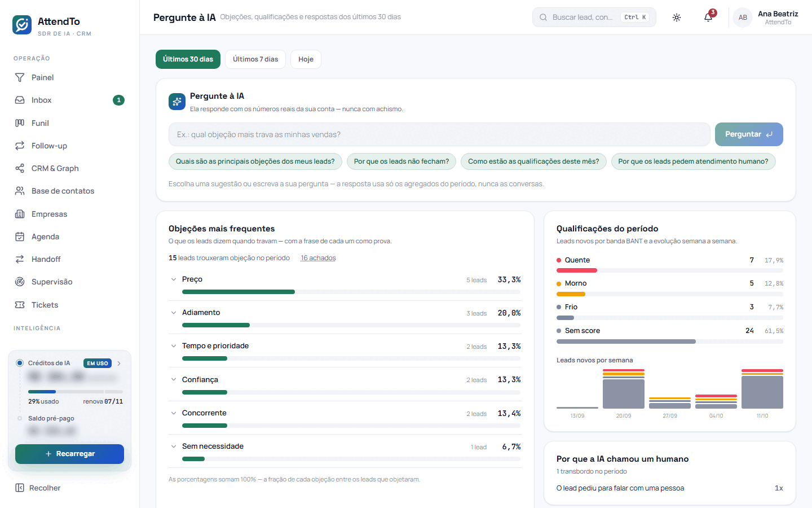Switch to the Hoje tab

click(x=306, y=59)
